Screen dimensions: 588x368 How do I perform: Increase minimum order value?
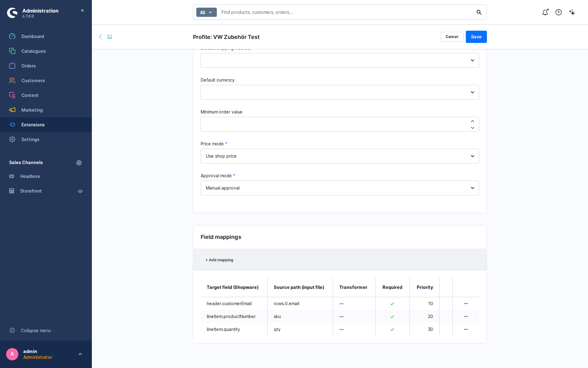pos(473,121)
